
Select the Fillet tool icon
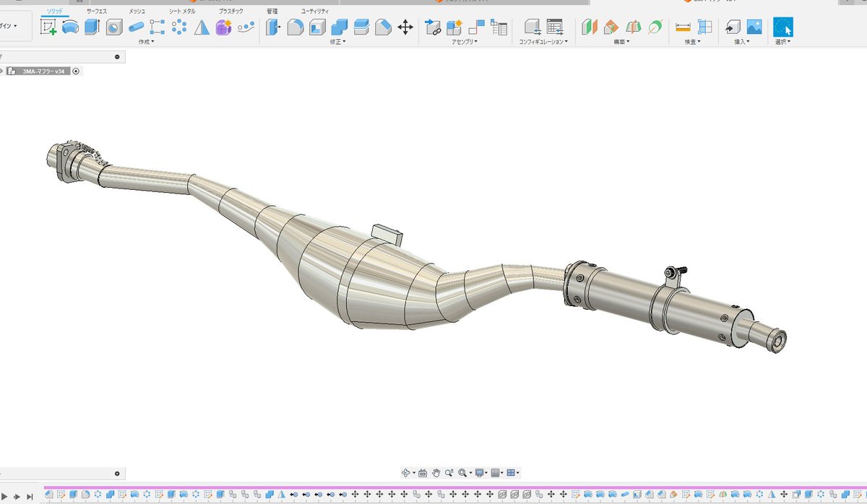click(295, 27)
